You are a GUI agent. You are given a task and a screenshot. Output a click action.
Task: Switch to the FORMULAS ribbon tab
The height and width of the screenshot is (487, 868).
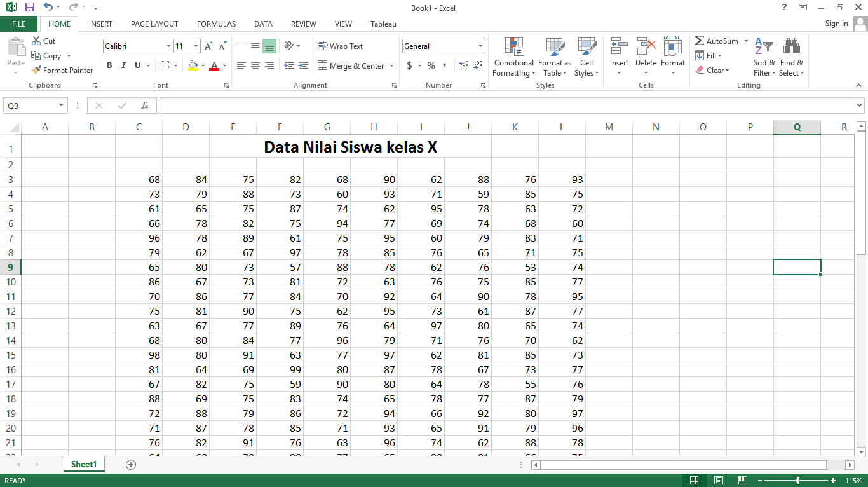point(216,24)
